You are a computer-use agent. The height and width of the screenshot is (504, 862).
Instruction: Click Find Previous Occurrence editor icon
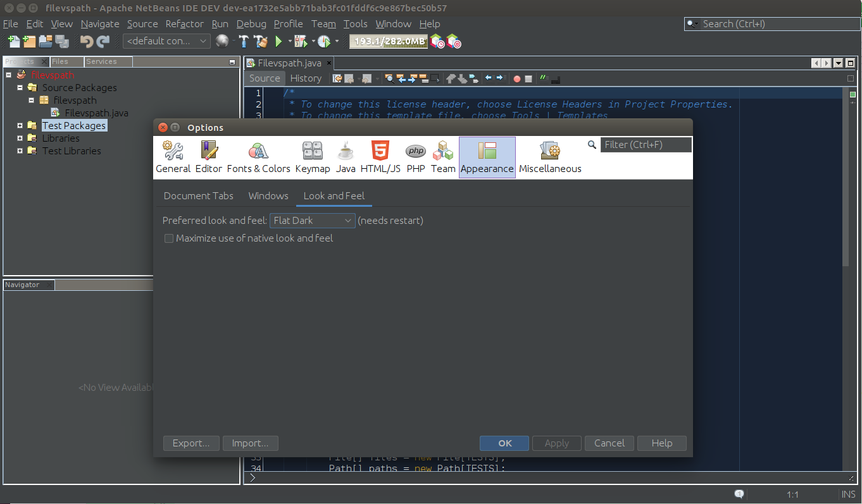[x=401, y=78]
